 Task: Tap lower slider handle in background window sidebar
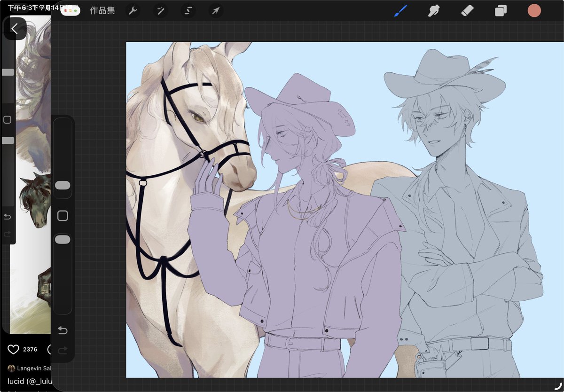tap(8, 141)
